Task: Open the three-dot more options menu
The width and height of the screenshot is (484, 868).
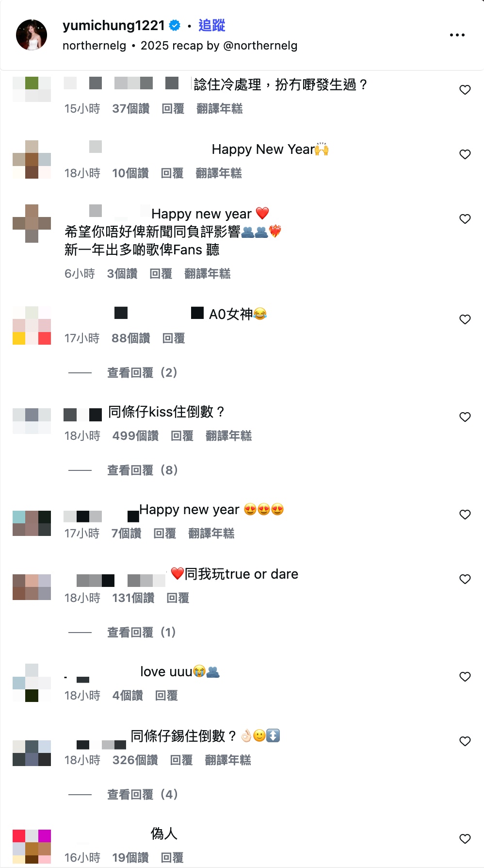Action: [x=457, y=35]
